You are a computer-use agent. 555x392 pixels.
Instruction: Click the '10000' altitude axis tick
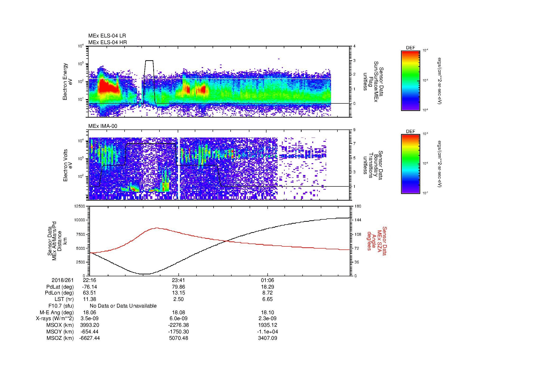(x=80, y=220)
